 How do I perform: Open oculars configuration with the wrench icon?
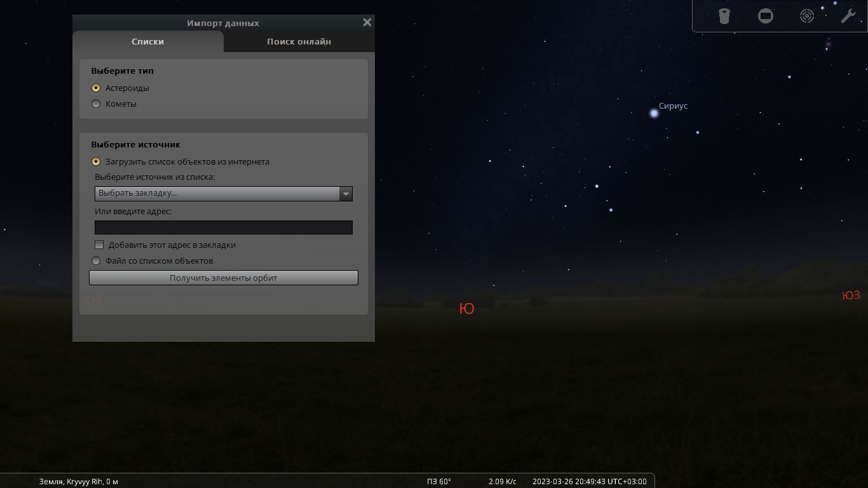click(848, 16)
